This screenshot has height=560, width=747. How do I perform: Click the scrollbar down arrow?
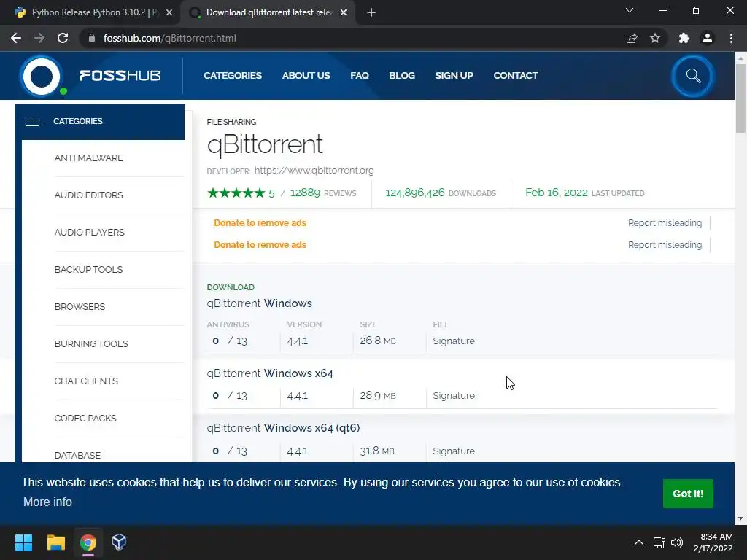tap(740, 518)
